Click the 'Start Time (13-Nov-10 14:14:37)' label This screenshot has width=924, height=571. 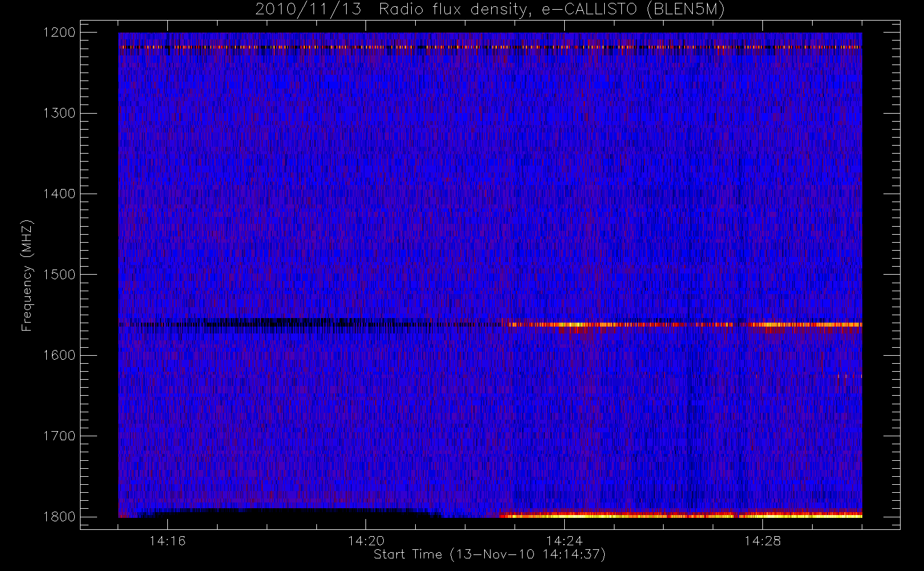pos(489,554)
